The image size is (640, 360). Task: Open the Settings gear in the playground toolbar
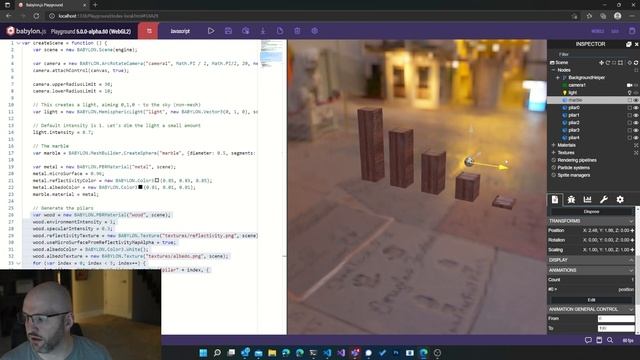click(x=315, y=31)
